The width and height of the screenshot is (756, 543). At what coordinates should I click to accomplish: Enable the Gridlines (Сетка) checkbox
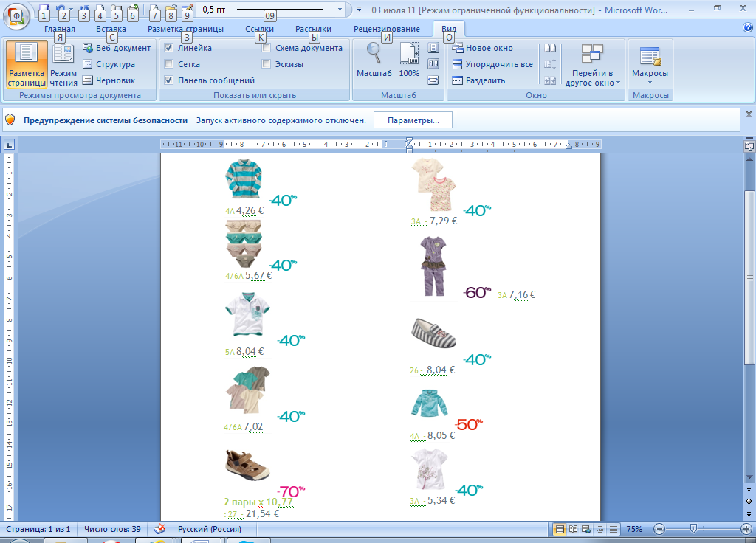169,64
